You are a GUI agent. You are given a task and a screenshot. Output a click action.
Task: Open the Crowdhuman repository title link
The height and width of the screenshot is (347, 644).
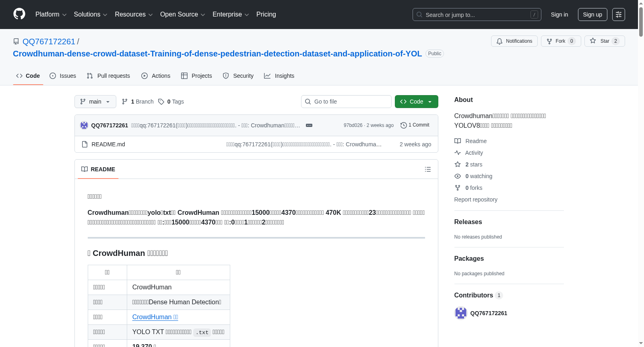217,54
